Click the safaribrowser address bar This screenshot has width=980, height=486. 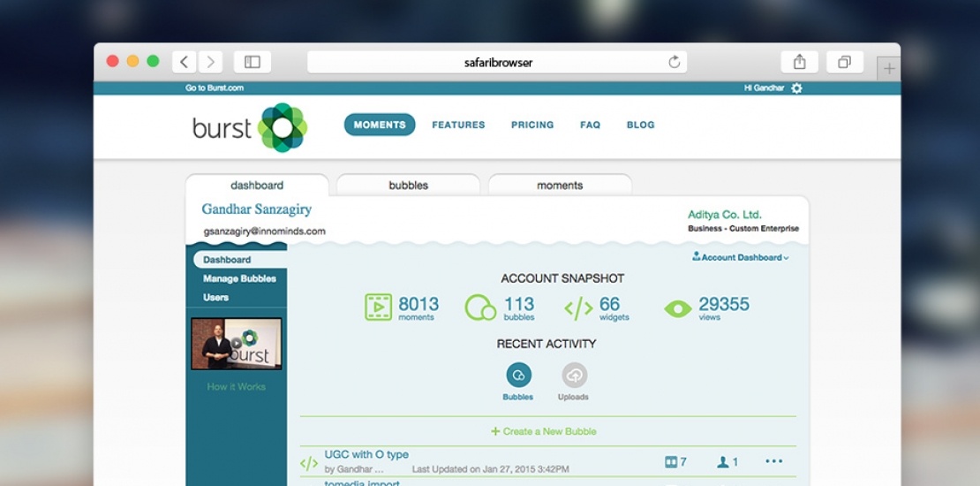click(x=497, y=62)
